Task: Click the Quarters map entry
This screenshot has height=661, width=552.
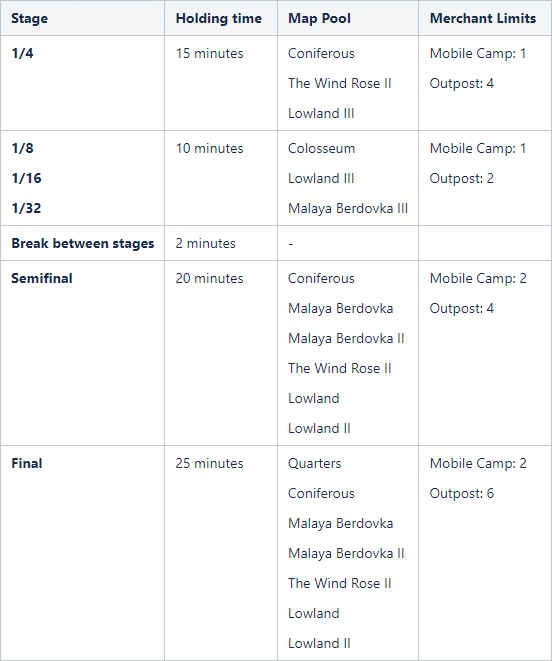Action: click(315, 464)
